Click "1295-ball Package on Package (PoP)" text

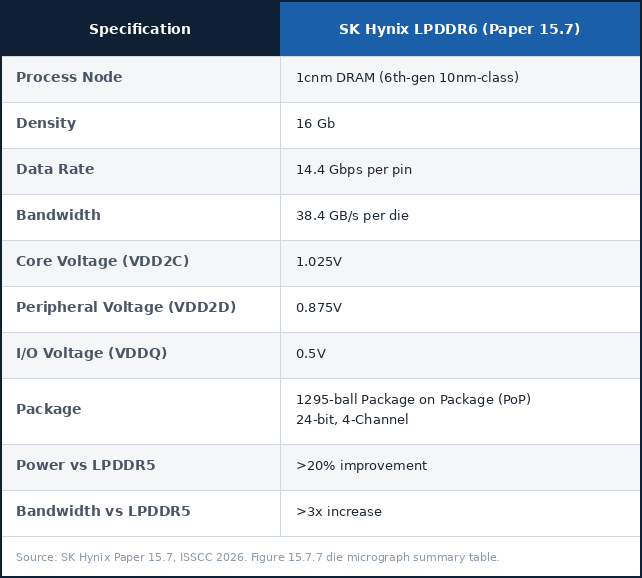pyautogui.click(x=413, y=399)
